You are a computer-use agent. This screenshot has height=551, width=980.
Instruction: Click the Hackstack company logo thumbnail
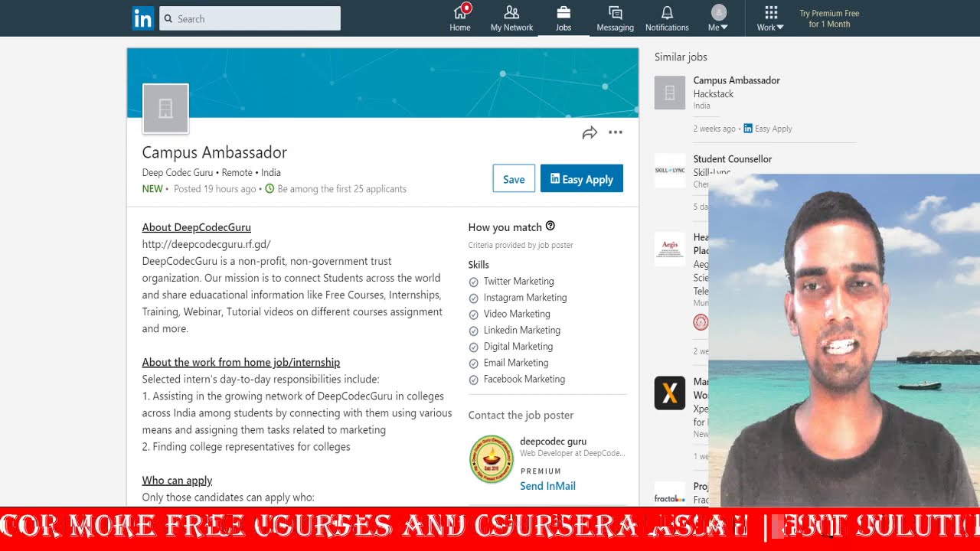(x=670, y=93)
